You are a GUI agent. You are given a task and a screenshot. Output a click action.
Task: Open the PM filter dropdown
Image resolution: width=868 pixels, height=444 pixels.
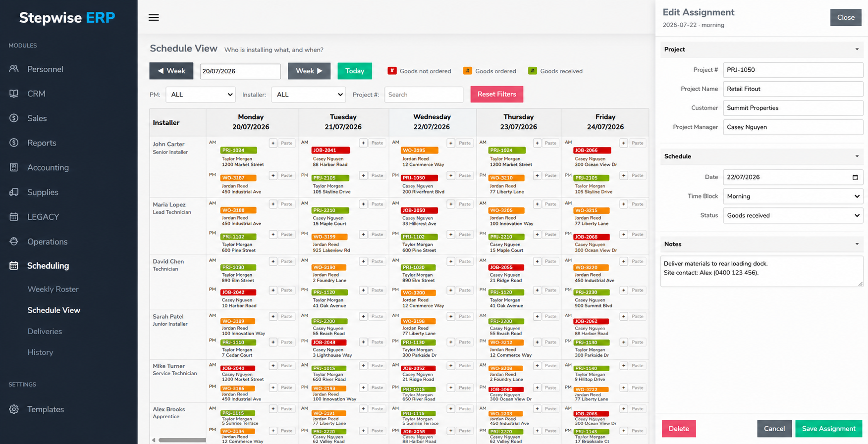pyautogui.click(x=200, y=95)
